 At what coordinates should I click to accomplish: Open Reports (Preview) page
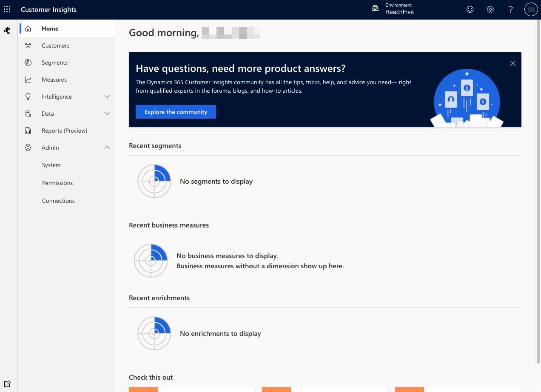(x=66, y=131)
